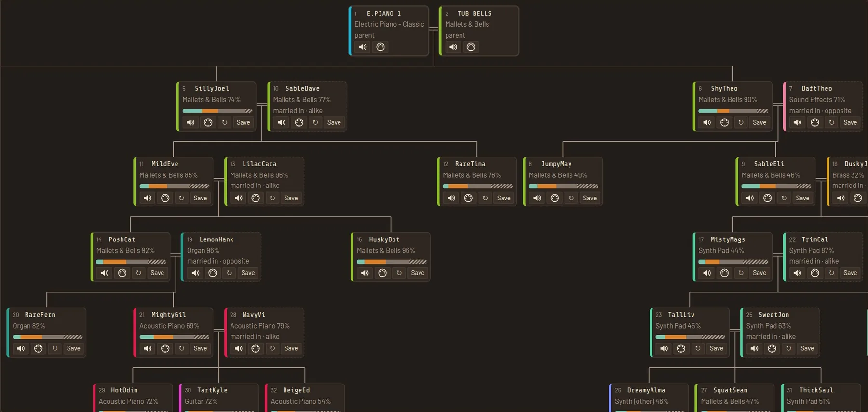Click the MIDI connector icon on DaftTheo
This screenshot has height=412, width=868.
click(815, 122)
